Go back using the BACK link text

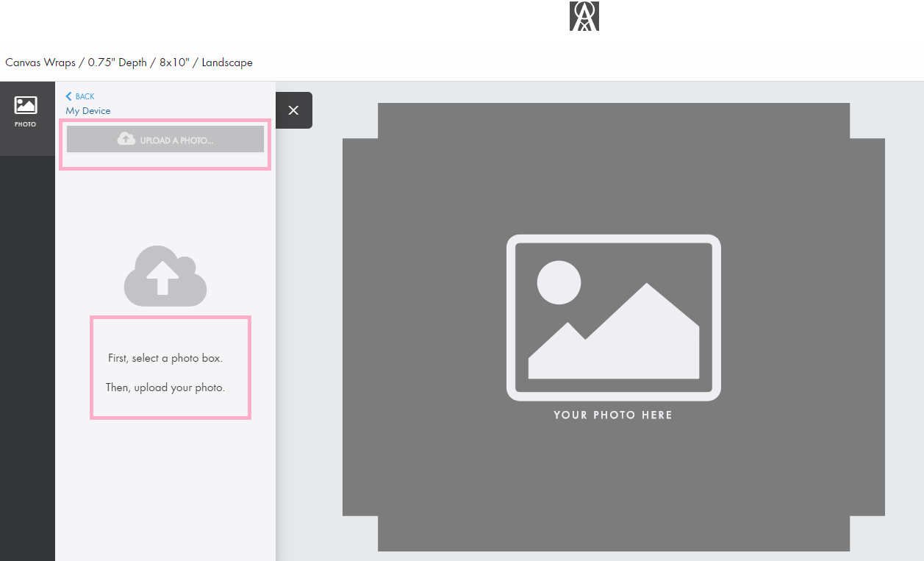(x=85, y=96)
